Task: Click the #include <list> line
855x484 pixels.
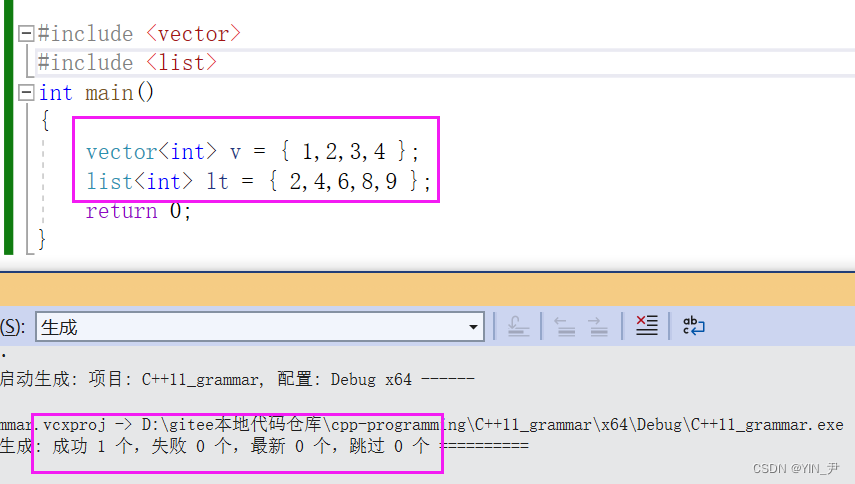Action: click(128, 63)
